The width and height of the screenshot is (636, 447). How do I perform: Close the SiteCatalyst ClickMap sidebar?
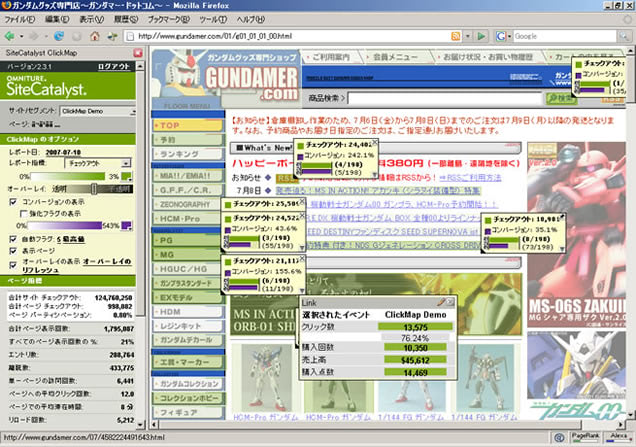[x=138, y=53]
